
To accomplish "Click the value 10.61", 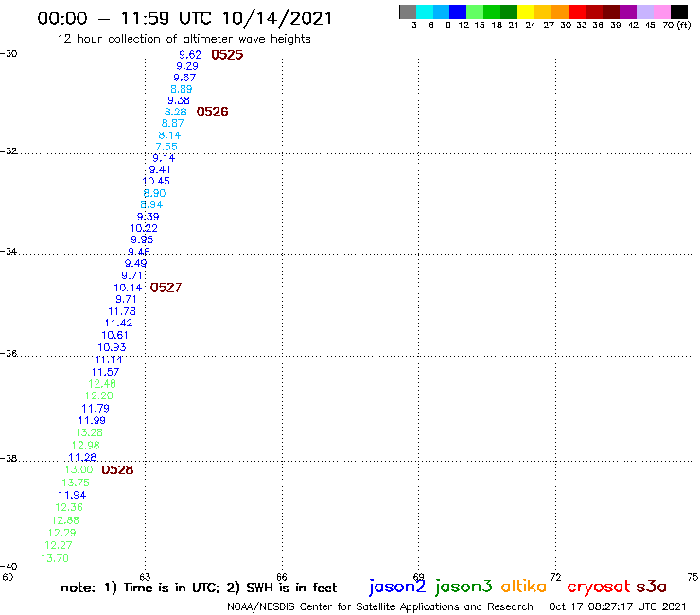I will coord(114,336).
